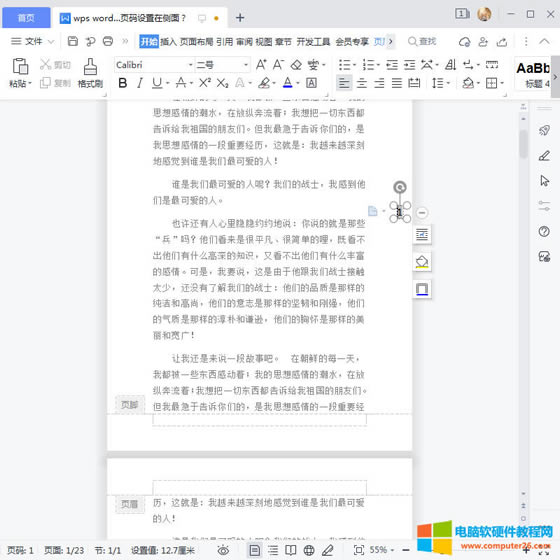Open the 视图 ribbon tab
This screenshot has width=560, height=560.
coord(264,42)
